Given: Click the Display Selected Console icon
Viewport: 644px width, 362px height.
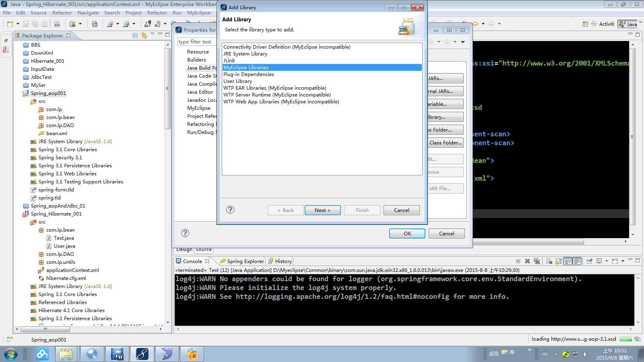Looking at the screenshot, I should click(x=599, y=261).
